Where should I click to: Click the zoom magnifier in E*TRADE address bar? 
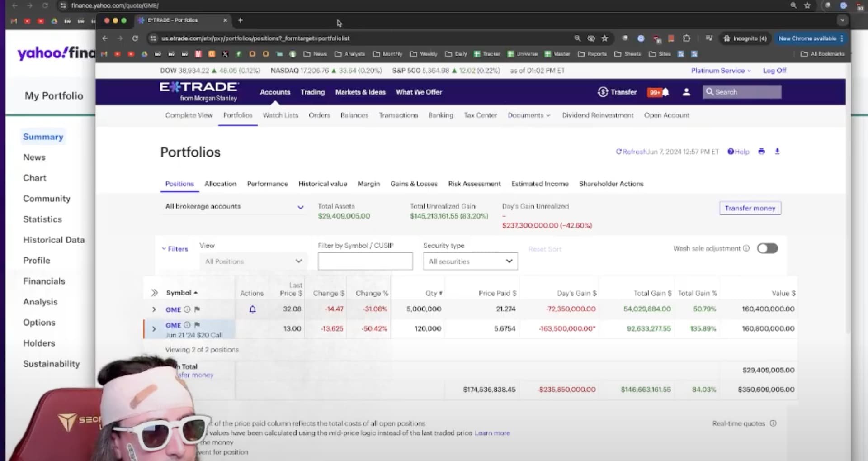(x=577, y=38)
